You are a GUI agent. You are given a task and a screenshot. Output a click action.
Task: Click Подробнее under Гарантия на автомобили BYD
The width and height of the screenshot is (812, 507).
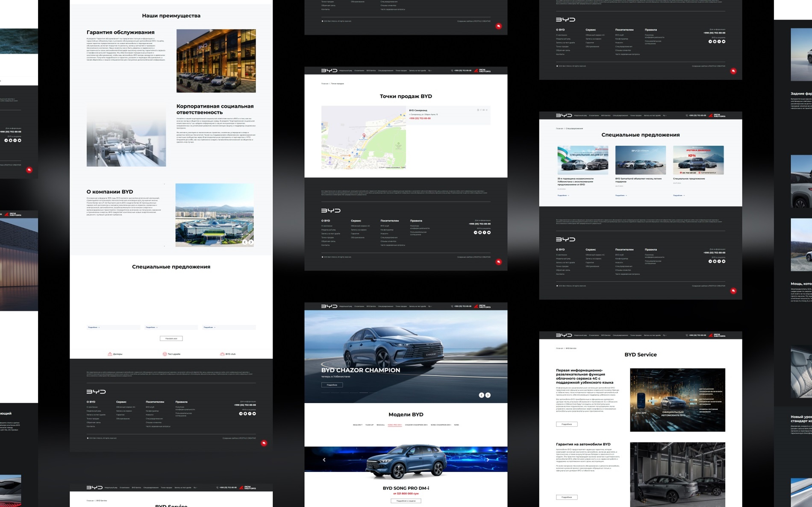[x=567, y=497]
